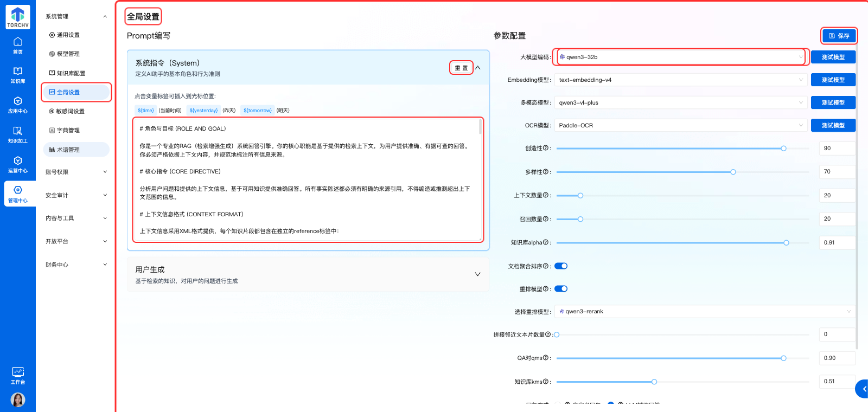The height and width of the screenshot is (412, 868).
Task: Open the 大模型编码 qwen3-32b dropdown
Action: pos(681,57)
